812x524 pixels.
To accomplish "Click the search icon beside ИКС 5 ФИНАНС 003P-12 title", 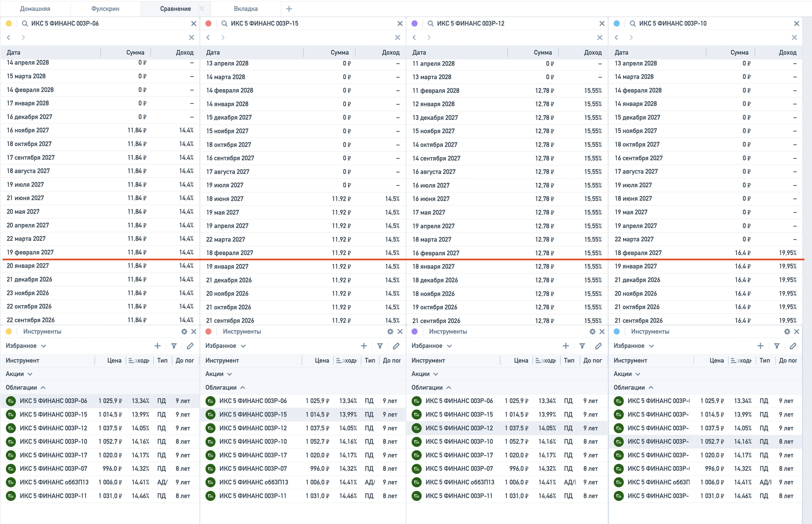I will tap(431, 23).
